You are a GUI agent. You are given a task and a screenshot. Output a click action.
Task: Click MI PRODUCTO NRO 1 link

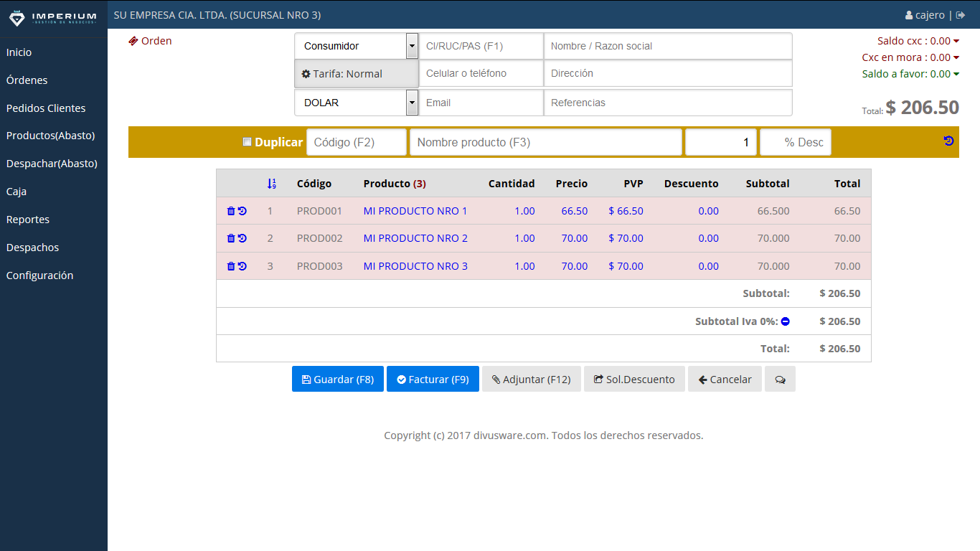(415, 211)
